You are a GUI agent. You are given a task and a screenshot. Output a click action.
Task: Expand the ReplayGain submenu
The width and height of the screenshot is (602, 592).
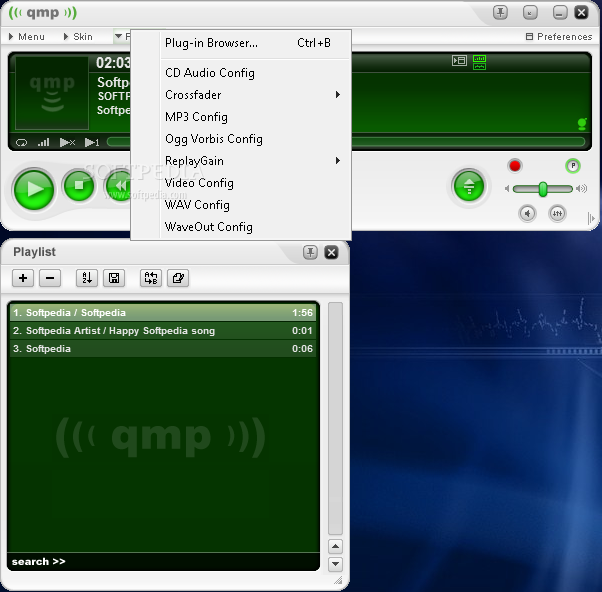[241, 161]
